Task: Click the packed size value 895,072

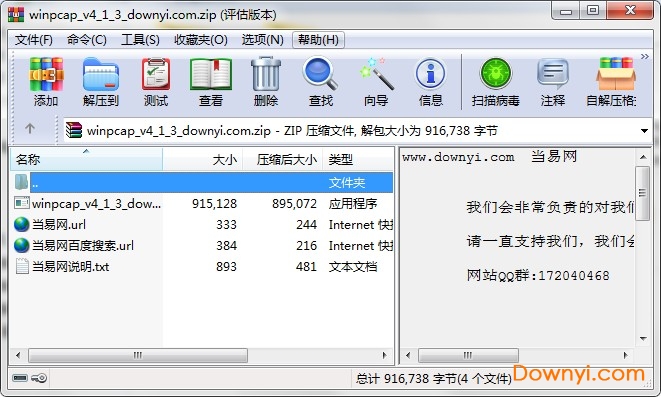Action: pyautogui.click(x=294, y=204)
